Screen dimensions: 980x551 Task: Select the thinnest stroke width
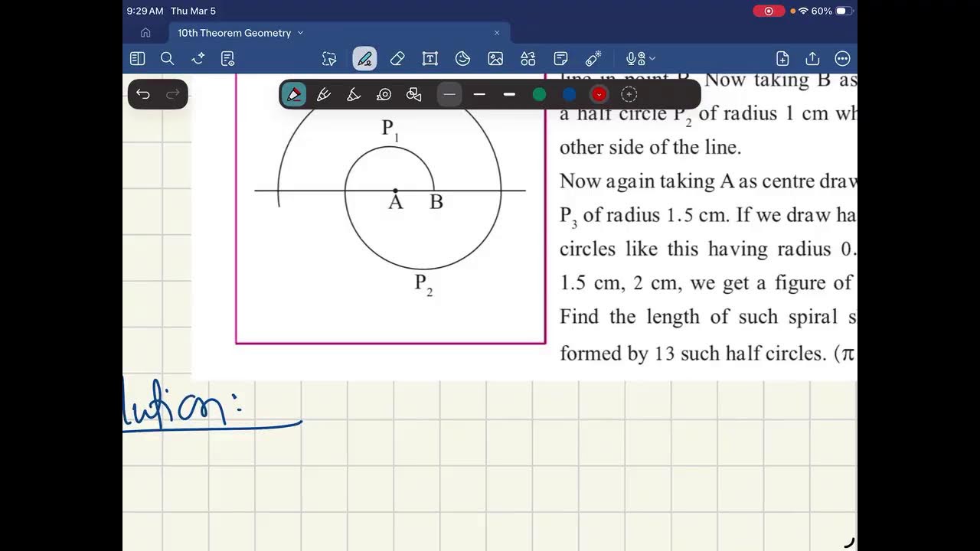[x=449, y=94]
